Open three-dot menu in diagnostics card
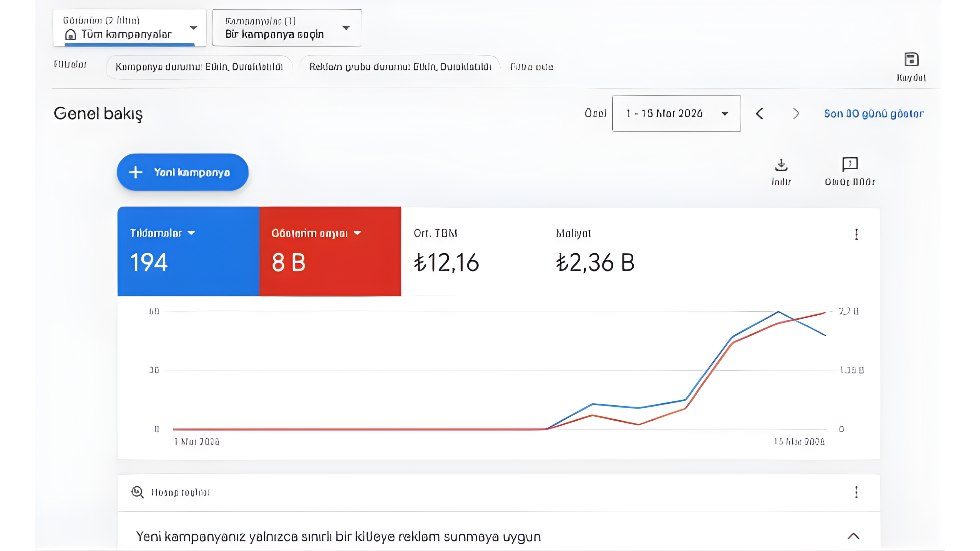This screenshot has height=551, width=980. [856, 492]
